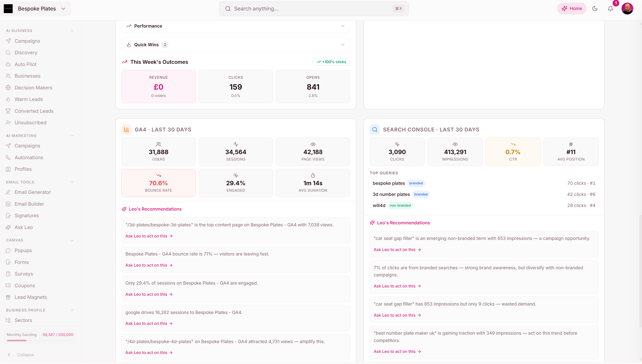Ask Leo to act on bounce rate
Screen dimensions: 642x364
(x=149, y=265)
